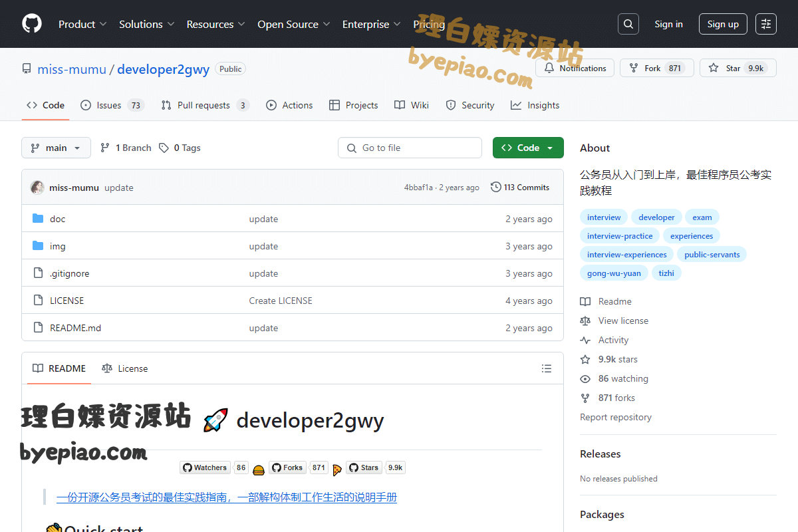
Task: Switch to the Projects tab
Action: tap(353, 105)
